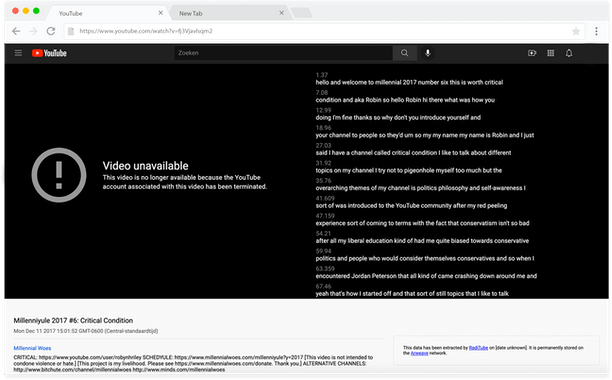This screenshot has width=612, height=380.
Task: Click the video unavailable exclamation icon
Action: tap(59, 175)
